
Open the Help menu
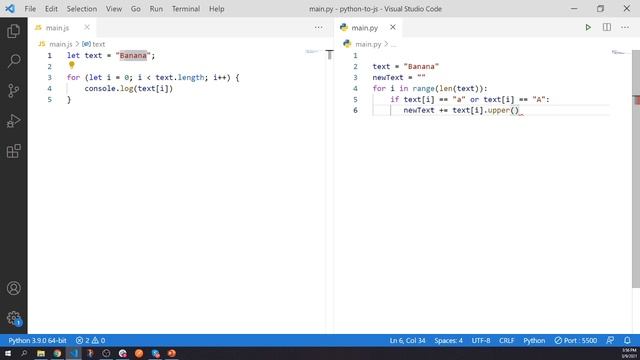pyautogui.click(x=217, y=9)
